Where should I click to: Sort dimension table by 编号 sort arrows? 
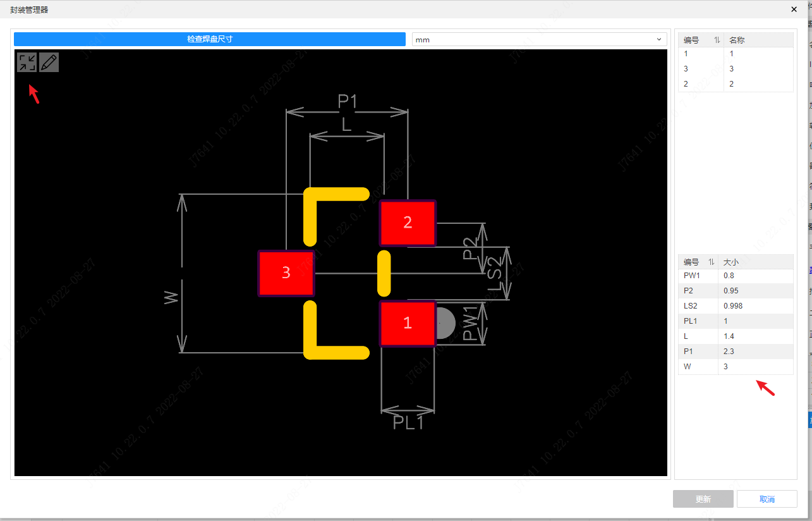[x=712, y=262]
